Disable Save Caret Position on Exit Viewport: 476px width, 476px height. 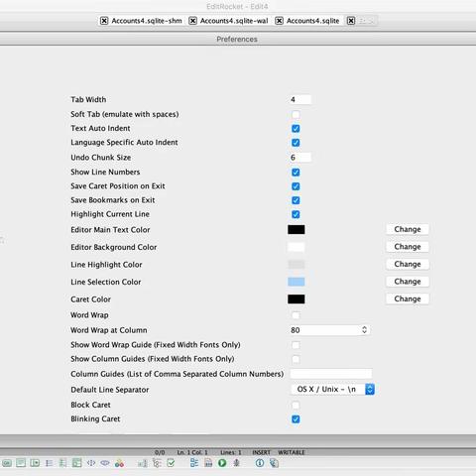(296, 186)
